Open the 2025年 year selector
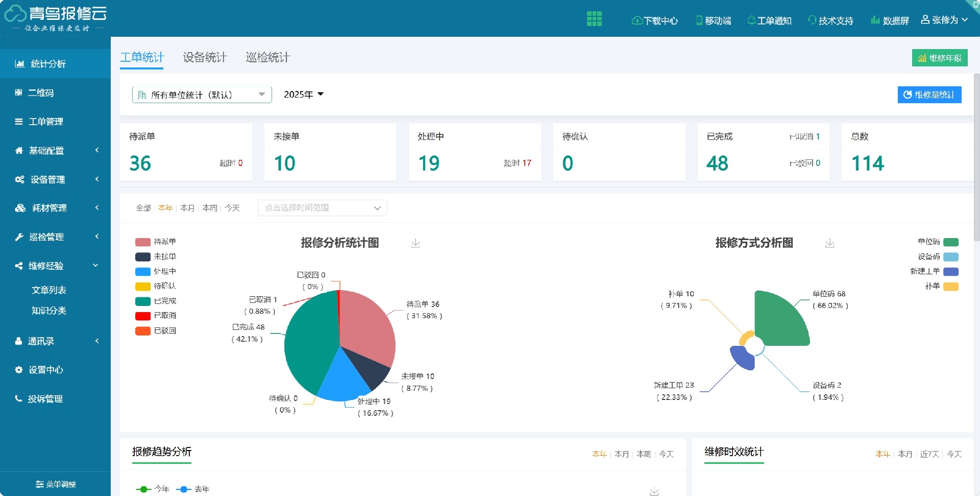 pos(303,95)
